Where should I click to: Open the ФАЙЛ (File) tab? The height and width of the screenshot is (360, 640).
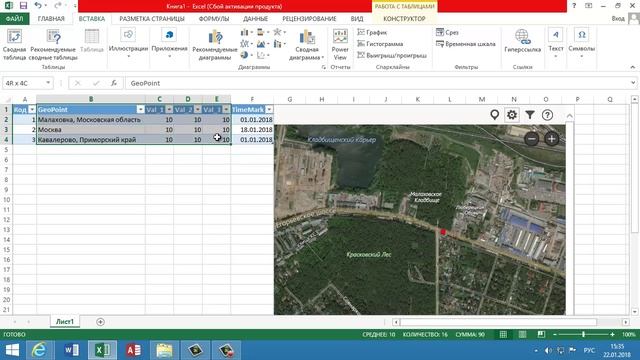click(14, 19)
